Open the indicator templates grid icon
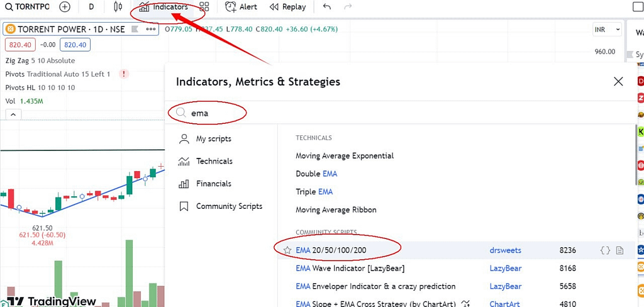This screenshot has height=307, width=644. (204, 7)
